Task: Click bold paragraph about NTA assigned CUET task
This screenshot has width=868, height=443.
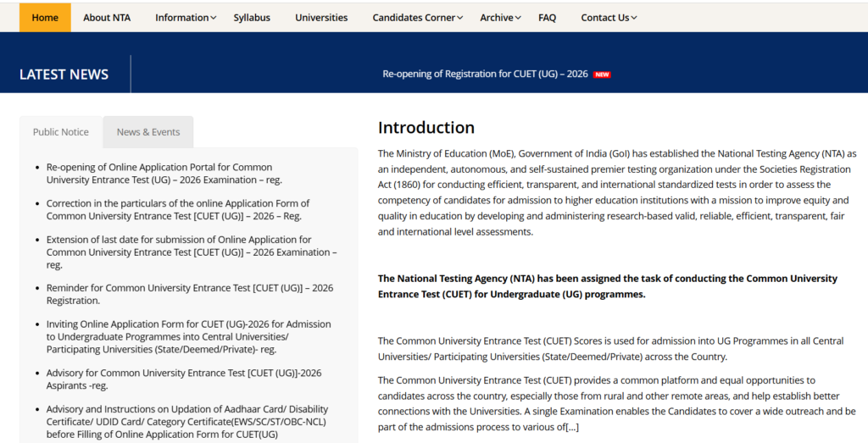Action: [x=608, y=286]
